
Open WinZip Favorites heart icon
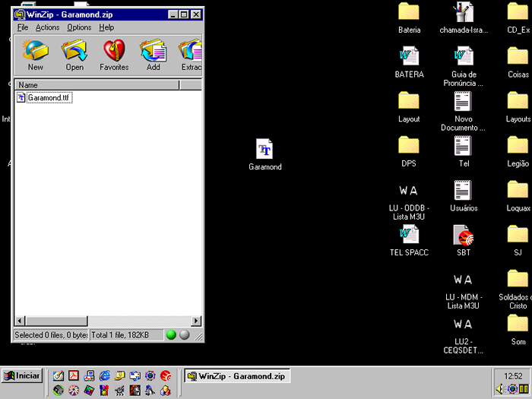coord(114,54)
